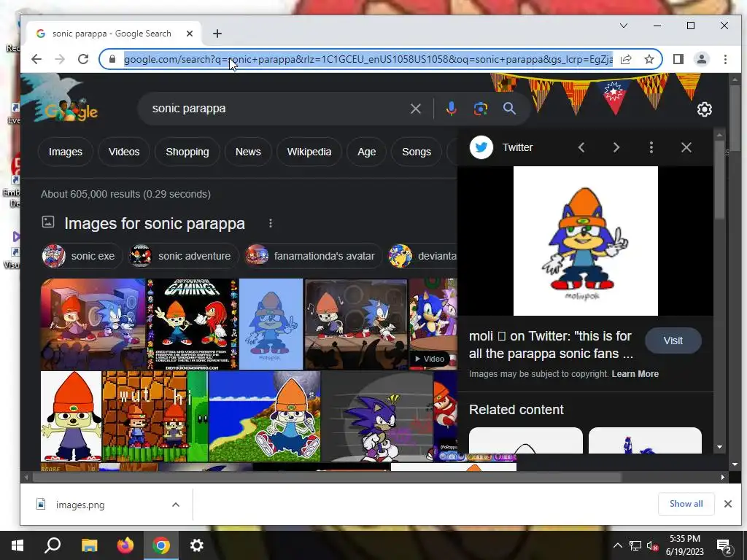The image size is (747, 560).
Task: Open the Chrome profile icon
Action: click(702, 59)
